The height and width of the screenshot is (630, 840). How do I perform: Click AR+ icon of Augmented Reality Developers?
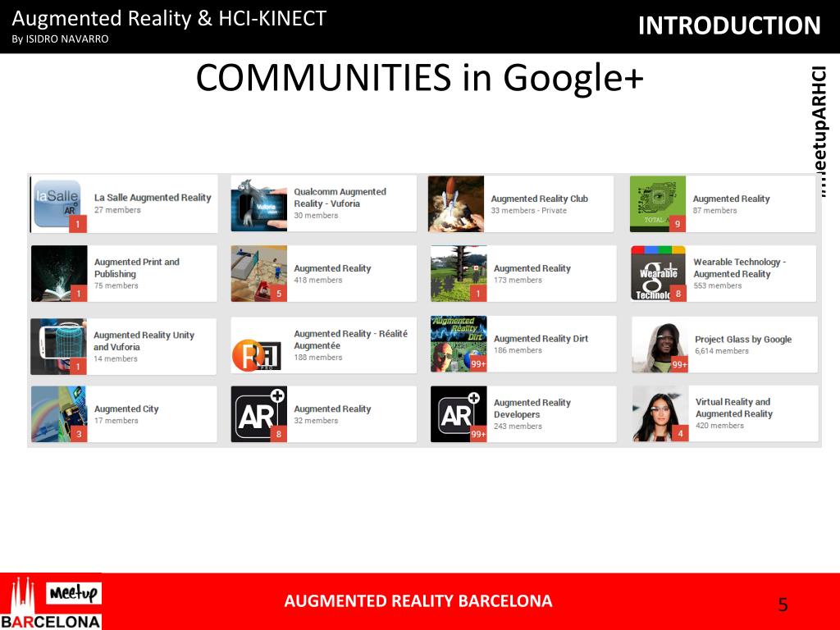pyautogui.click(x=459, y=414)
